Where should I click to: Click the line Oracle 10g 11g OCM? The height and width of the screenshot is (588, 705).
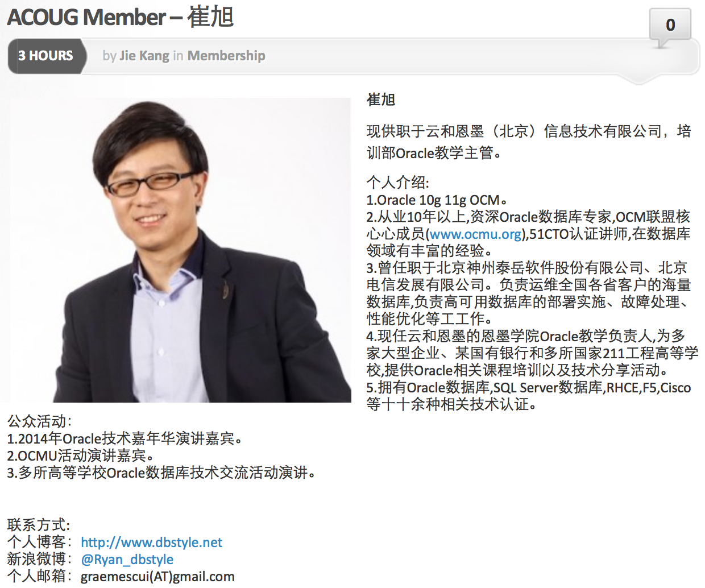pos(437,200)
